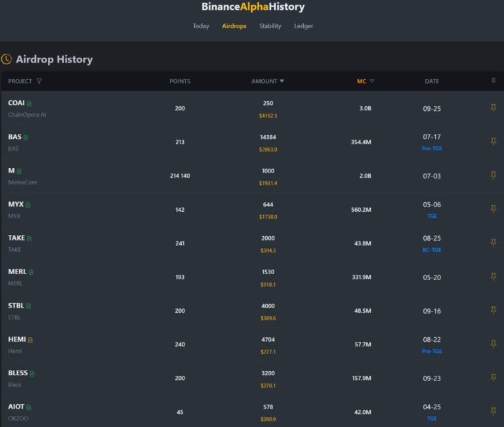Image resolution: width=504 pixels, height=427 pixels.
Task: Pin the COAI airdrop row
Action: point(493,108)
